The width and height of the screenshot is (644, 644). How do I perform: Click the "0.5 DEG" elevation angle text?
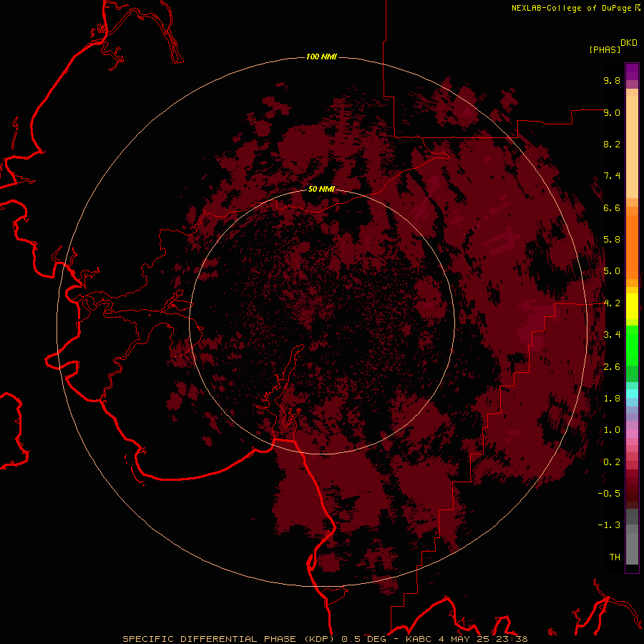pyautogui.click(x=364, y=639)
